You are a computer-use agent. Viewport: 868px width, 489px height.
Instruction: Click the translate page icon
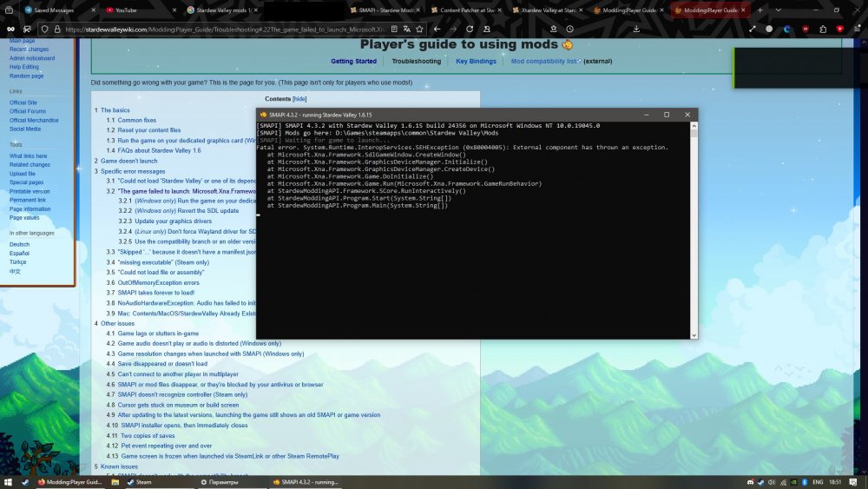pyautogui.click(x=407, y=29)
